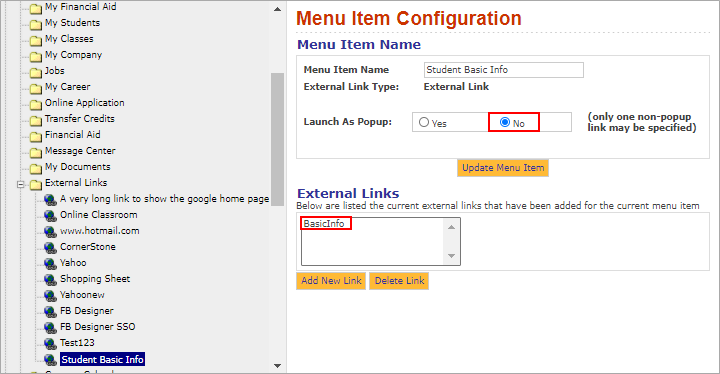This screenshot has width=720, height=374.
Task: Click the tree panel scroll up arrow
Action: click(277, 9)
